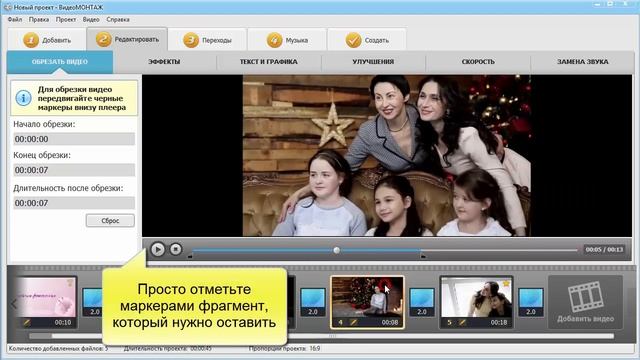The width and height of the screenshot is (640, 360).
Task: Open the Файл menu
Action: [x=15, y=19]
